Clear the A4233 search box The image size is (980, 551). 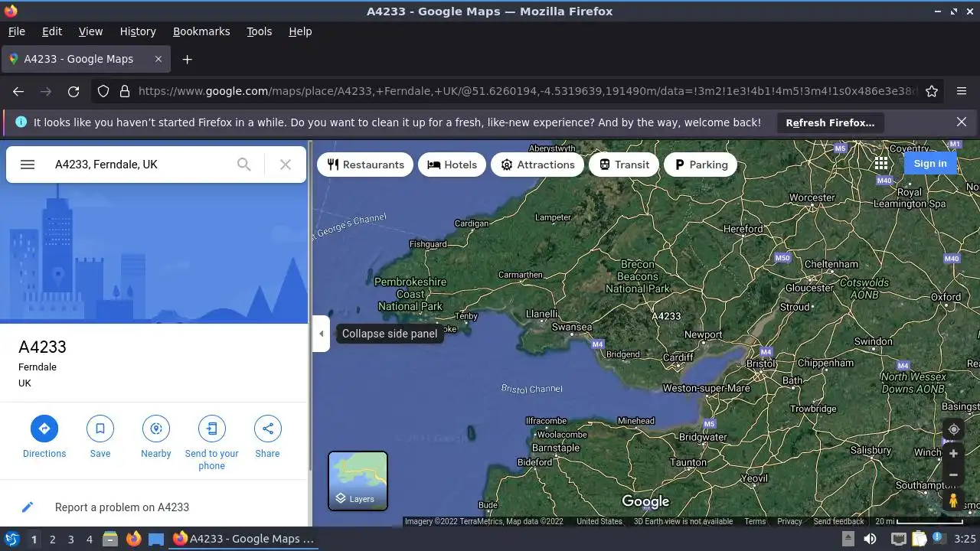tap(286, 165)
